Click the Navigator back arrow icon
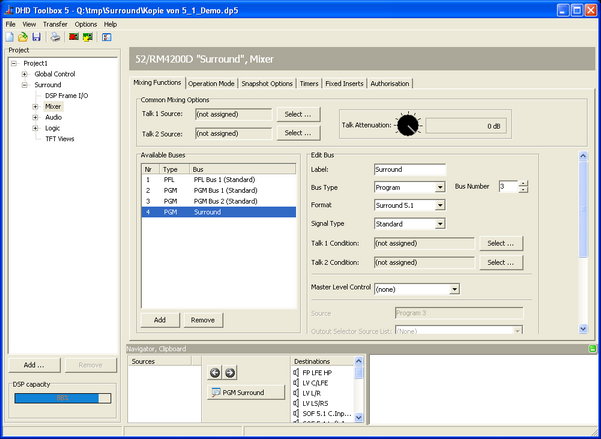Screen dimensions: 601x439 (x=215, y=373)
